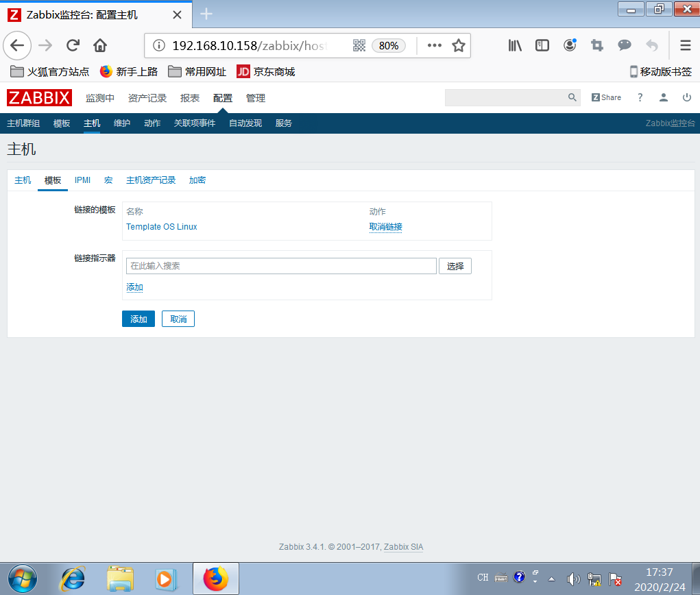Open 火狐官方站点 bookmark folder
700x595 pixels.
[x=49, y=71]
